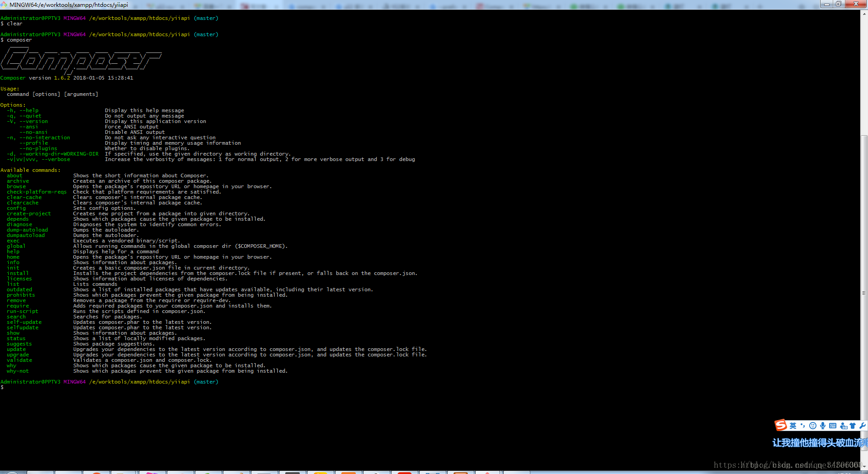Click the '$ composer' command line
The image size is (868, 474).
tap(16, 40)
